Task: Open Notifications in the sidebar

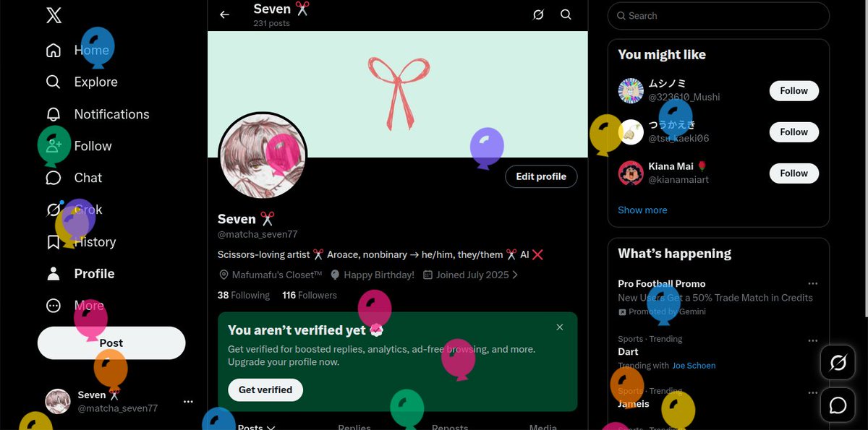Action: click(98, 114)
